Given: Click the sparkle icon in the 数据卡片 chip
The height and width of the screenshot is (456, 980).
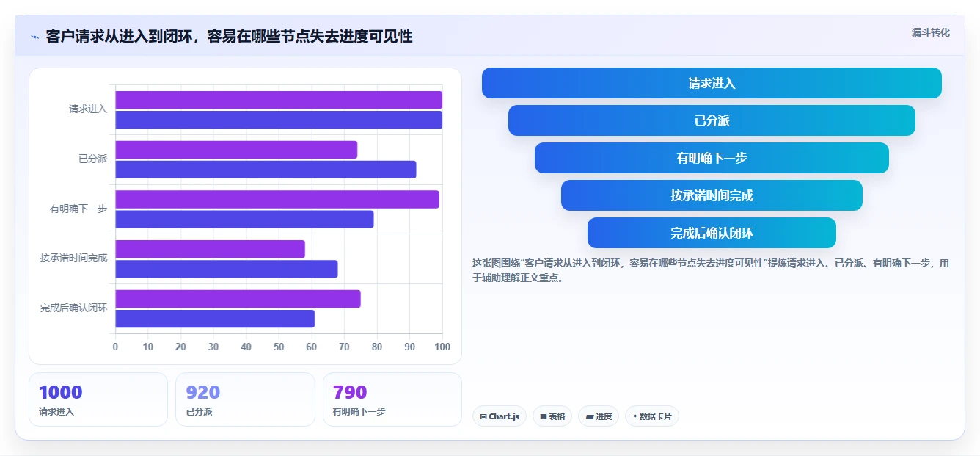Looking at the screenshot, I should click(x=635, y=416).
